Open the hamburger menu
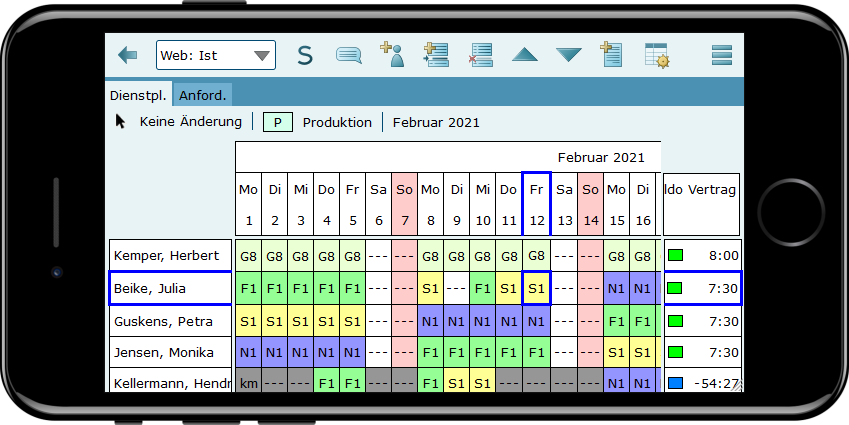This screenshot has height=425, width=849. pyautogui.click(x=722, y=55)
